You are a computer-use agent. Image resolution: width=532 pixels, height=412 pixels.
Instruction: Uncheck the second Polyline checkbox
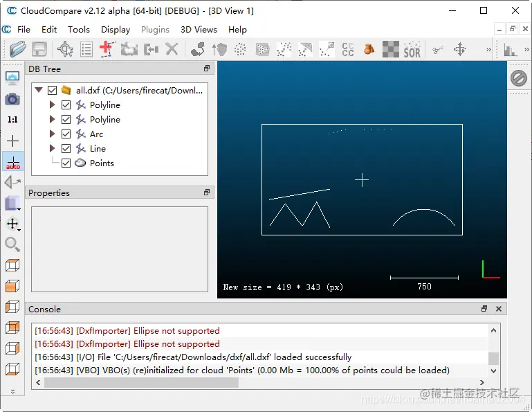click(66, 120)
